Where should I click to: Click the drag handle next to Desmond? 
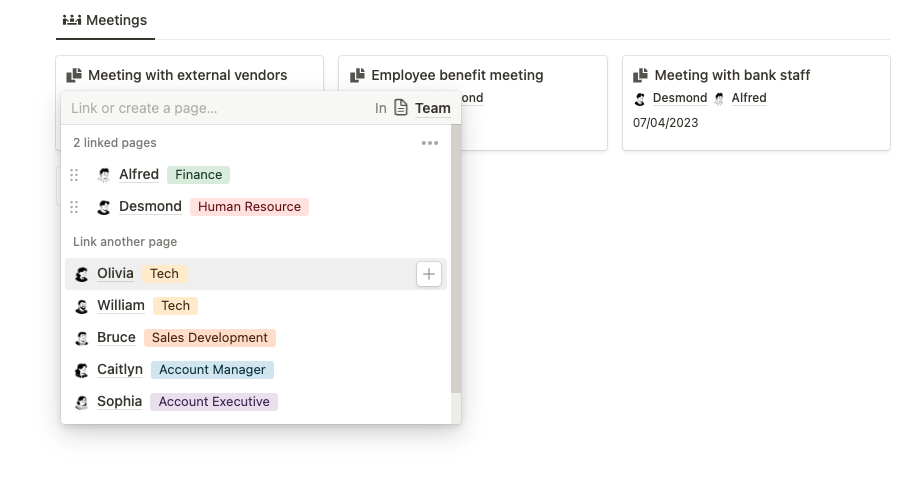(74, 207)
